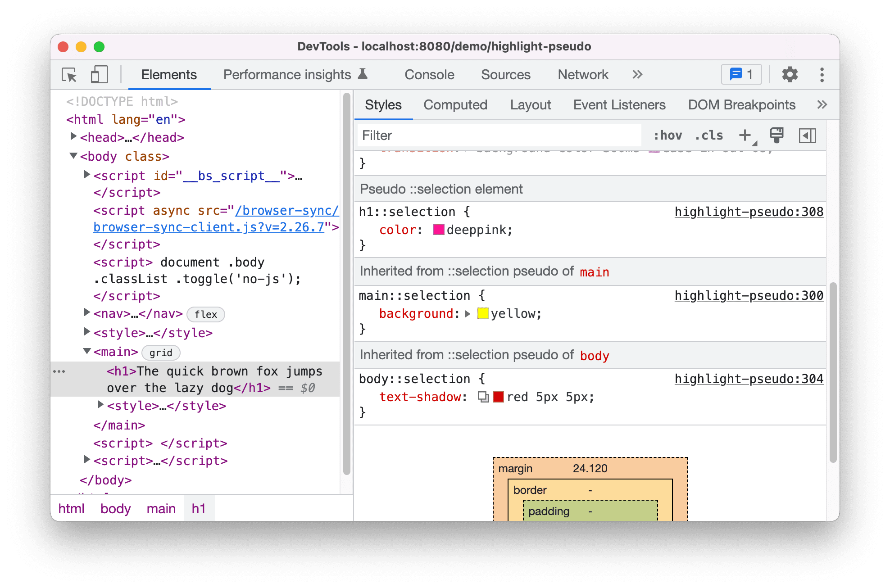This screenshot has height=588, width=890.
Task: Click the Console panel tab
Action: pyautogui.click(x=432, y=74)
